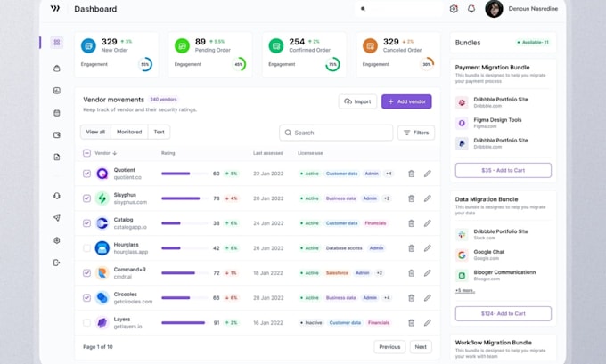Click the Canceled Order orange icon
The image size is (606, 364).
(x=370, y=46)
